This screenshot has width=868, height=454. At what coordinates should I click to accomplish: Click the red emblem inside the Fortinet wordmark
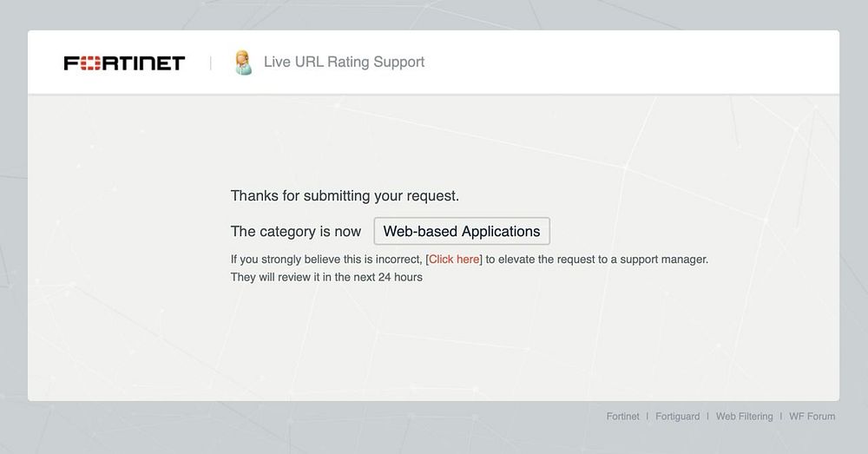pyautogui.click(x=87, y=63)
